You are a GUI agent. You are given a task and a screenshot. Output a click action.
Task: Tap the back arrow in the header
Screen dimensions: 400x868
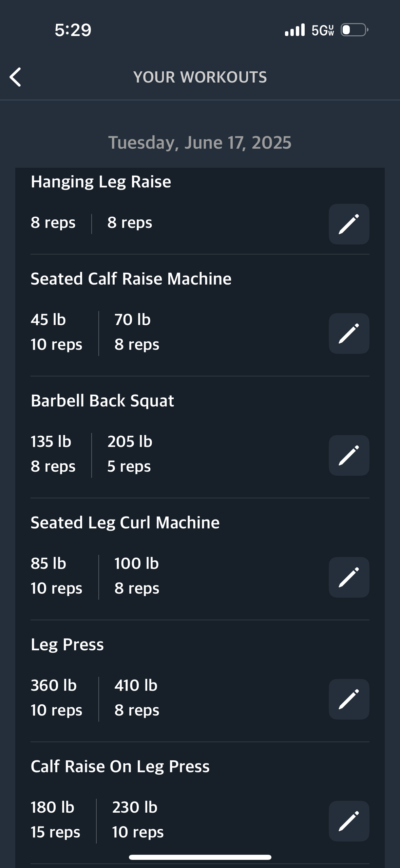(x=15, y=77)
